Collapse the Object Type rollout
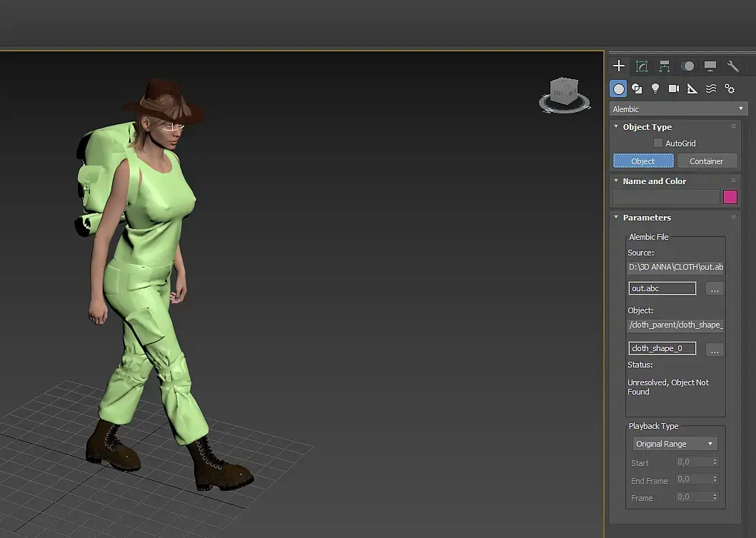The image size is (756, 538). 647,127
